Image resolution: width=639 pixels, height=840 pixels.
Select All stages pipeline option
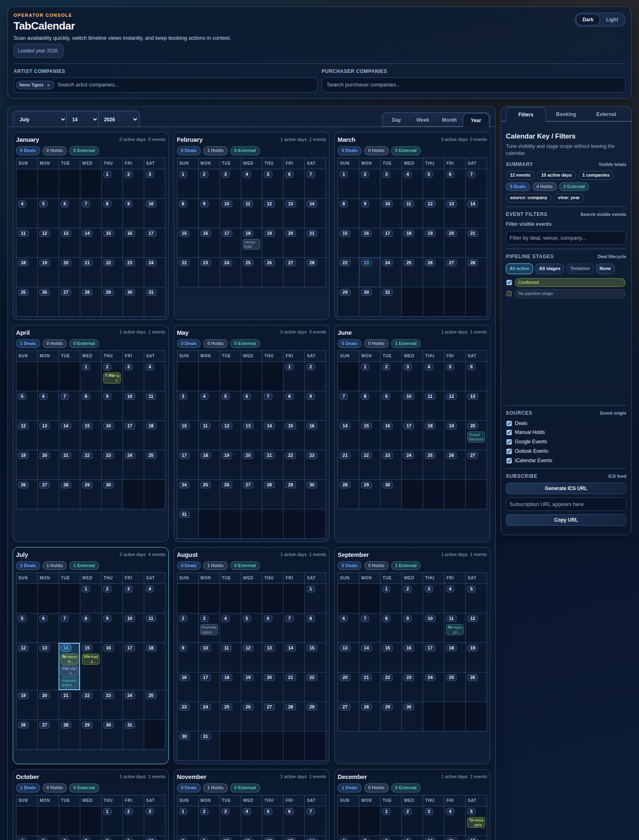(549, 269)
